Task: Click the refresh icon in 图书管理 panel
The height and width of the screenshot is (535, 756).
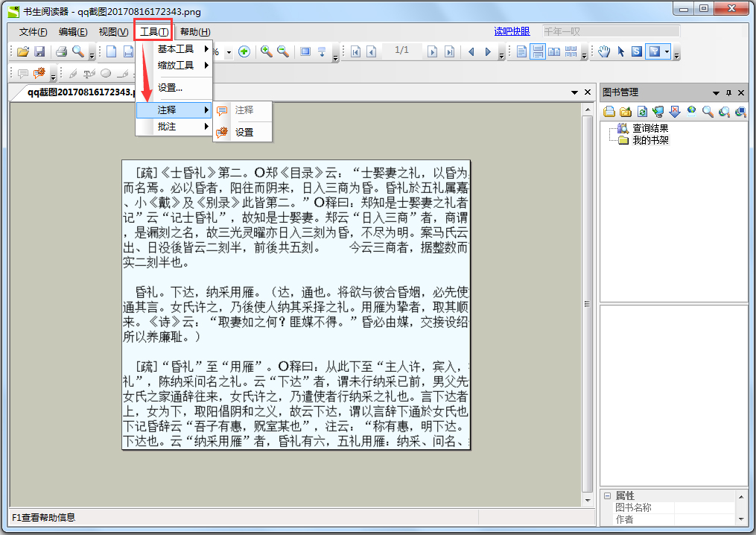Action: click(643, 110)
